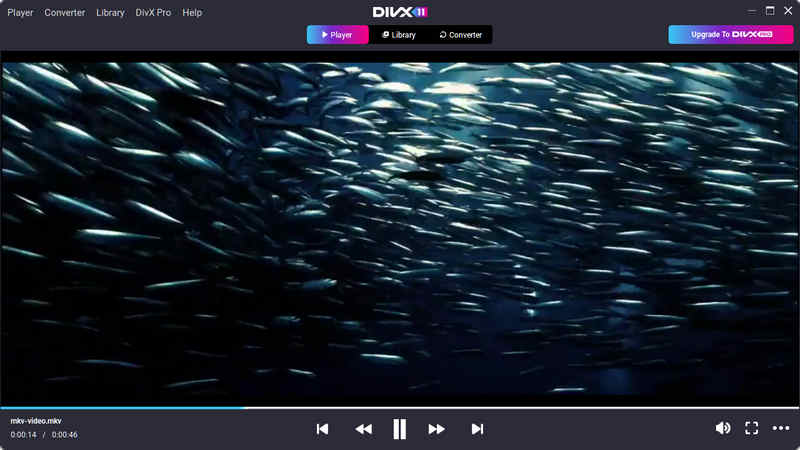Open the Player menu
Image resolution: width=800 pixels, height=450 pixels.
point(20,12)
